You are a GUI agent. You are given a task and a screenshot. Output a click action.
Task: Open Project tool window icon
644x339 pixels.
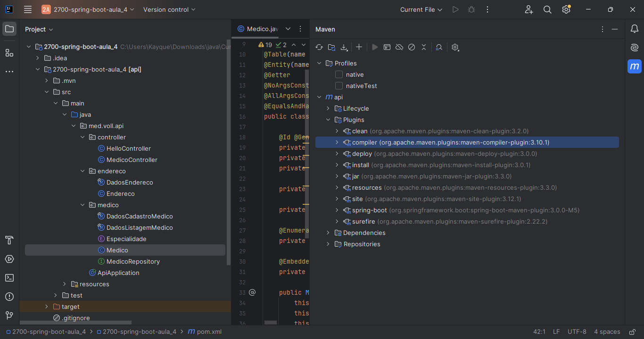[9, 29]
